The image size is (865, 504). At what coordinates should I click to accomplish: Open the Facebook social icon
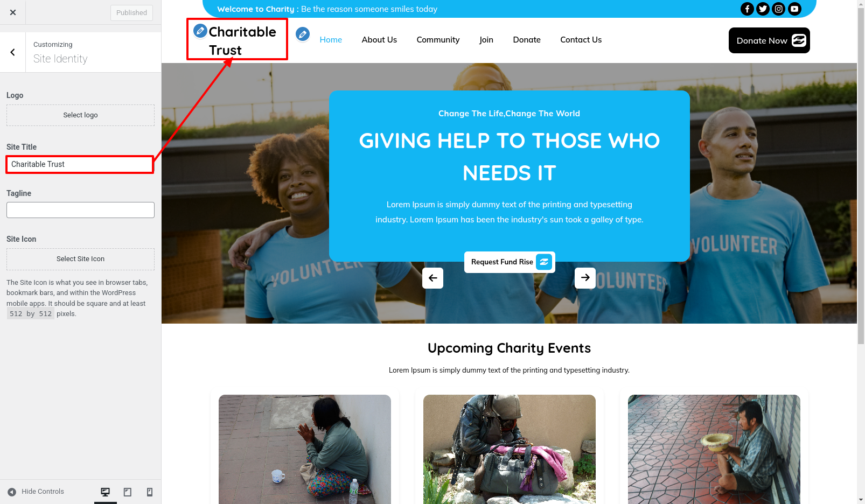coord(747,9)
